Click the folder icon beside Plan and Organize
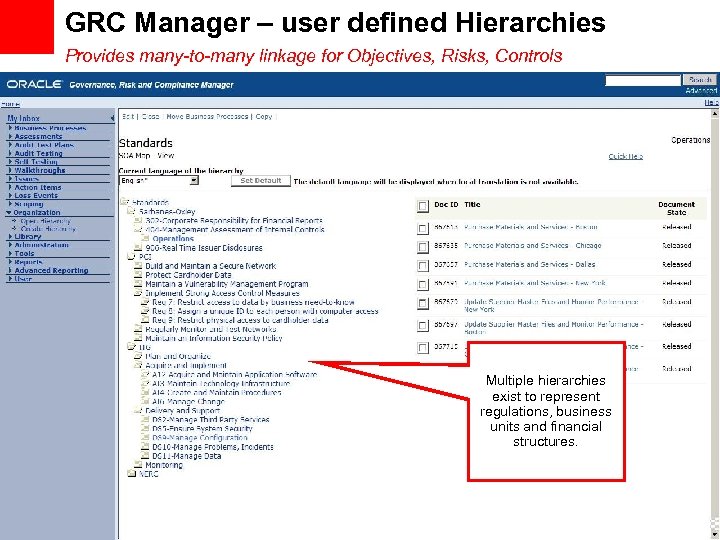Viewport: 720px width, 540px height. point(138,356)
